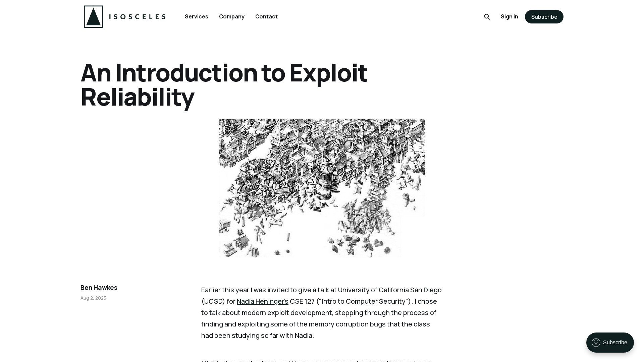This screenshot has width=644, height=362.
Task: Toggle the search bar visibility
Action: click(487, 16)
